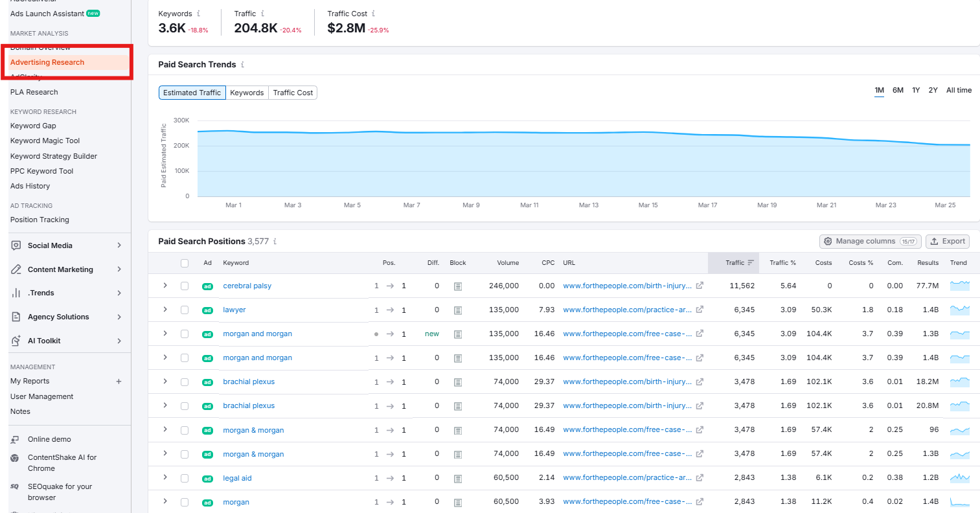Tick checkbox for new morgan and morgan row
This screenshot has height=513, width=980.
185,334
